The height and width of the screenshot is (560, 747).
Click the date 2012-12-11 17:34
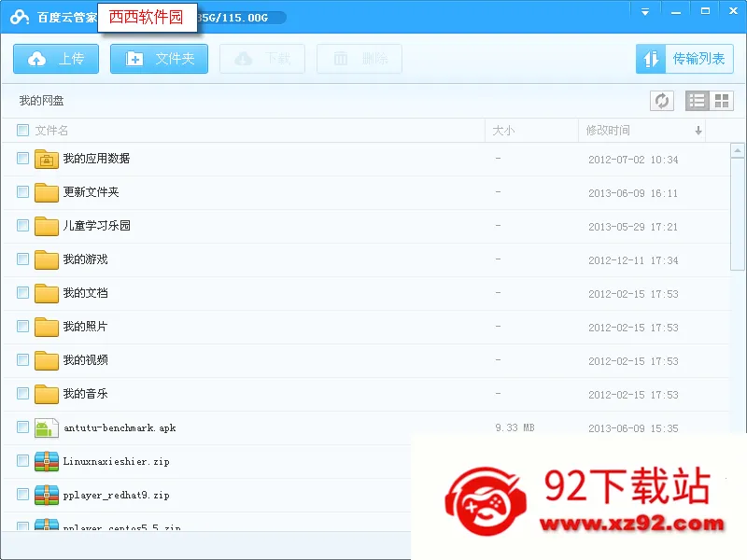633,260
